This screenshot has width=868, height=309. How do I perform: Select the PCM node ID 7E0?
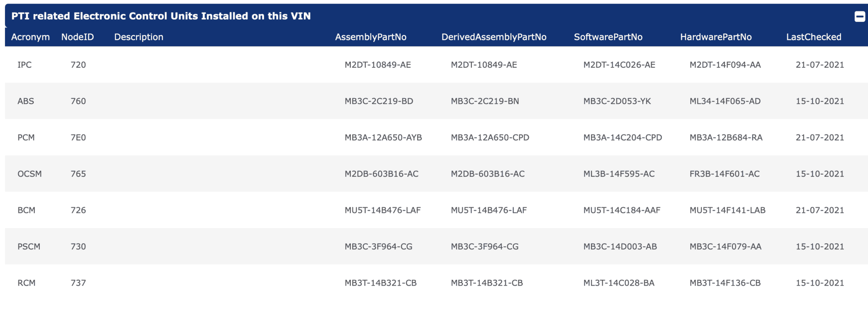pos(78,138)
